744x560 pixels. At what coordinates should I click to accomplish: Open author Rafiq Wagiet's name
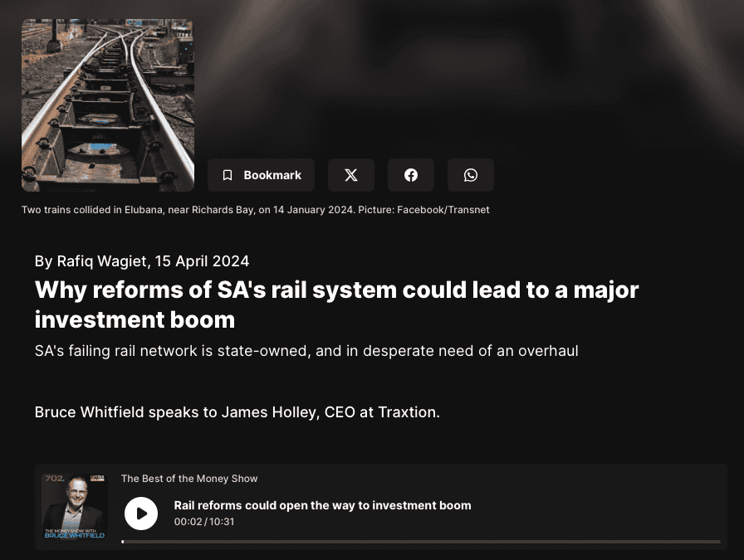click(101, 261)
